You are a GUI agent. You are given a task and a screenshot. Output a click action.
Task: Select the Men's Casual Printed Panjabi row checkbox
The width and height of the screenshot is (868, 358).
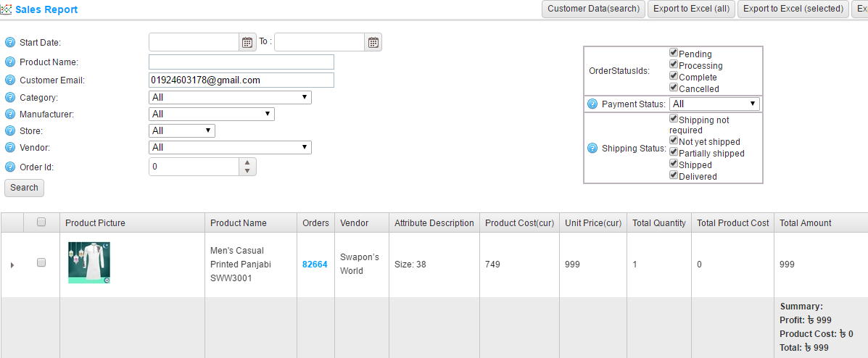[x=41, y=263]
